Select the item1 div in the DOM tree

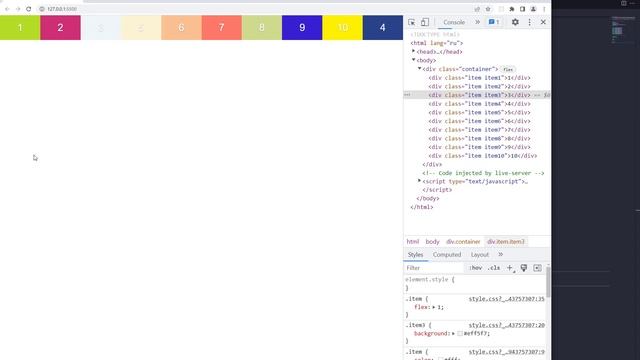pyautogui.click(x=479, y=78)
